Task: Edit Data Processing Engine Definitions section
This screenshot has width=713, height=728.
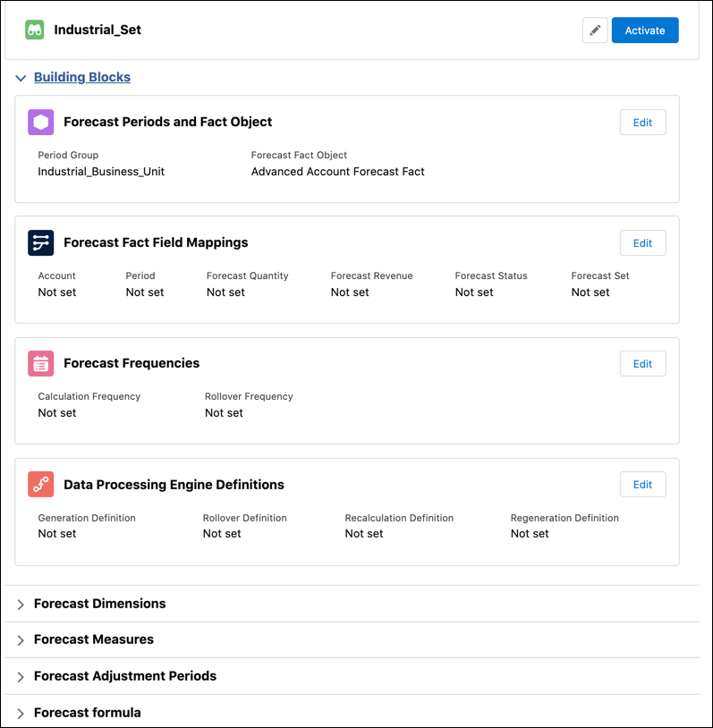Action: (x=642, y=485)
